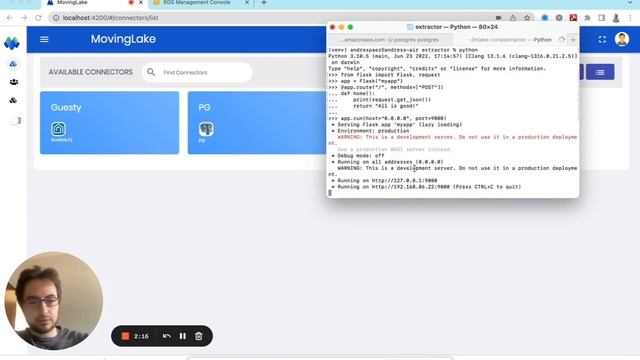This screenshot has width=640, height=360.
Task: Click the address bar URL
Action: coord(111,18)
